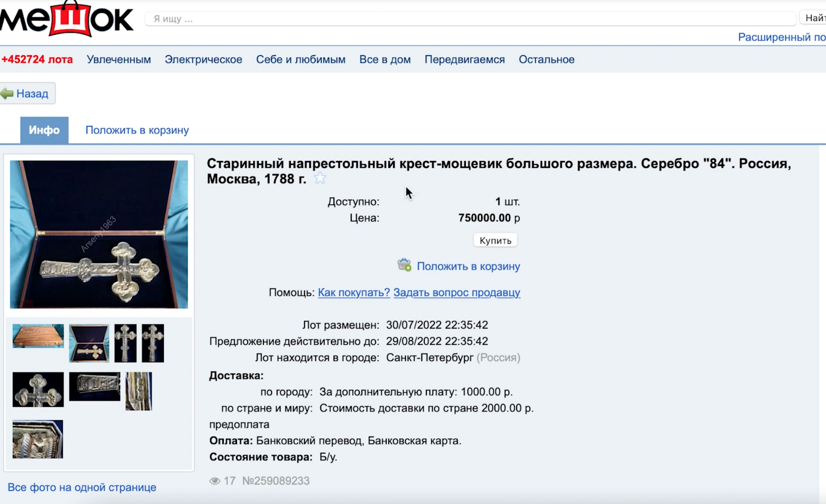This screenshot has height=504, width=826.
Task: Expand the Электрическое category menu
Action: (x=203, y=59)
